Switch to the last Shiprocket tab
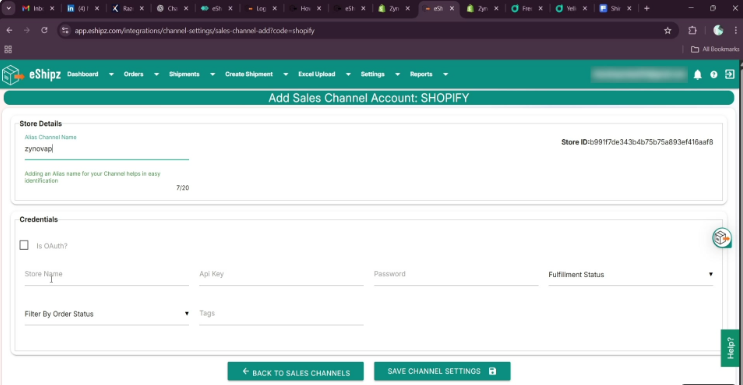 (616, 9)
